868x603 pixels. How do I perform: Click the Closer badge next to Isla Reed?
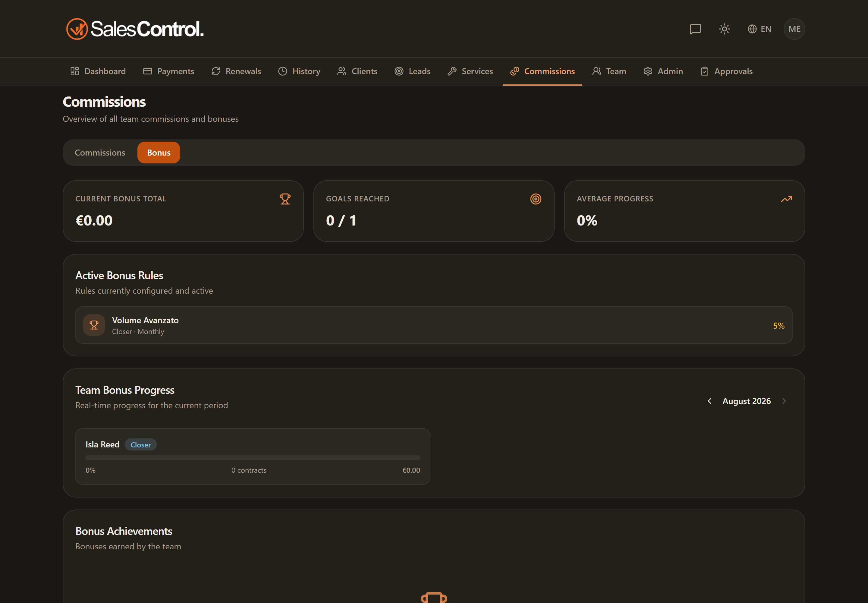click(x=140, y=445)
